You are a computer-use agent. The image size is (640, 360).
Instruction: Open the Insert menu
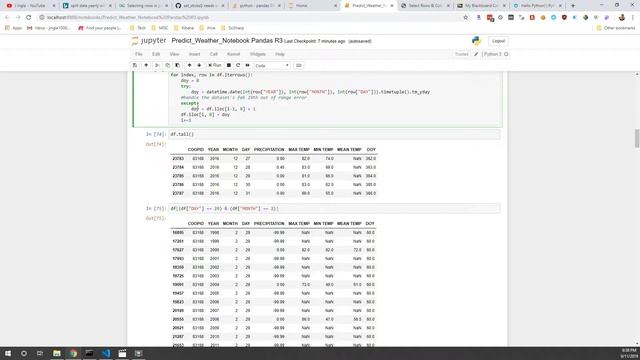tap(194, 54)
